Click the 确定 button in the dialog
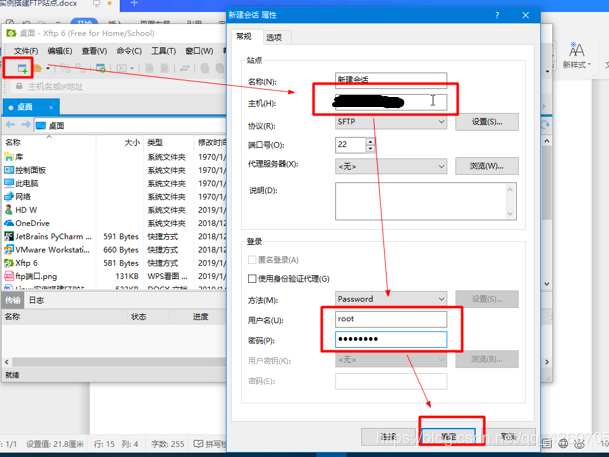Viewport: 609px width, 457px height. click(x=449, y=437)
